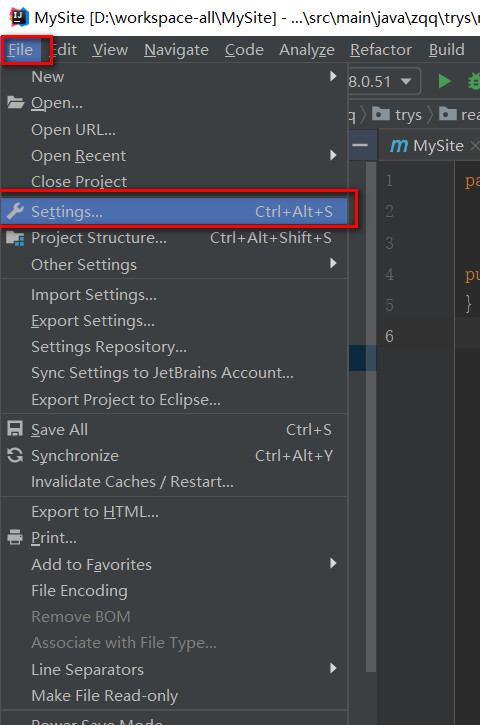
Task: Open the View menu
Action: tap(110, 49)
